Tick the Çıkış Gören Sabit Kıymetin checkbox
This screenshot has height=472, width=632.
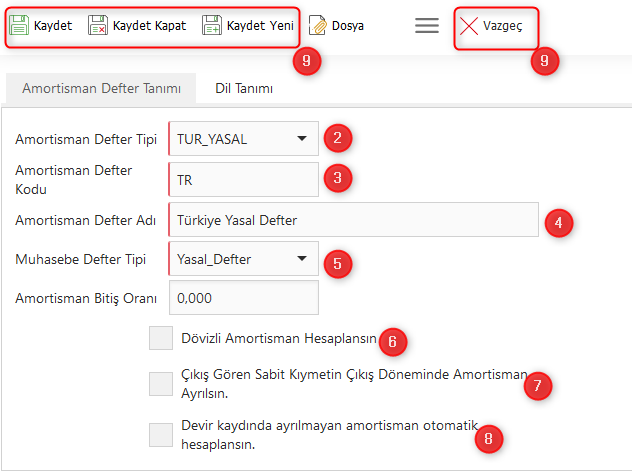pyautogui.click(x=161, y=384)
